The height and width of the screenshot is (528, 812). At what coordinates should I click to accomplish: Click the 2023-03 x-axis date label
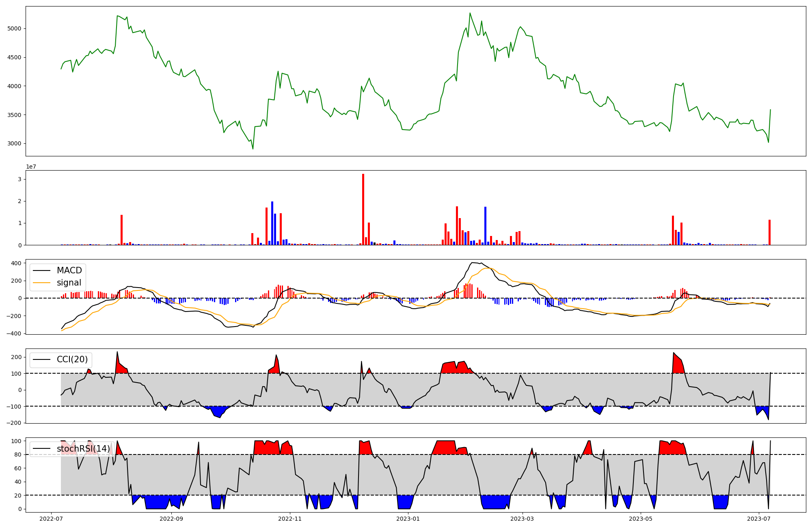522,518
